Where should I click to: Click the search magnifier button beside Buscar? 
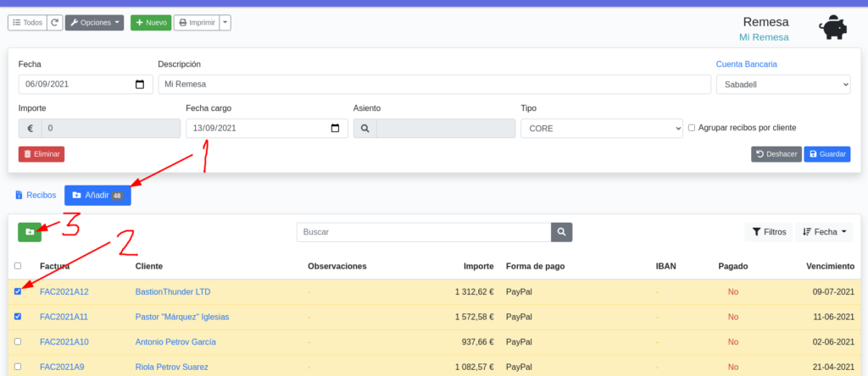pos(561,231)
